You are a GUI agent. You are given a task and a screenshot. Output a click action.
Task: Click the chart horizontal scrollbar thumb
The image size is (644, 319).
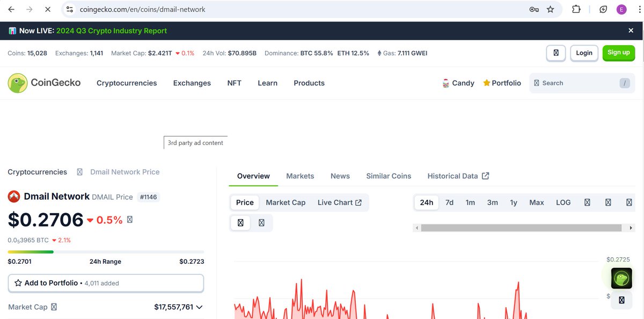pyautogui.click(x=521, y=228)
